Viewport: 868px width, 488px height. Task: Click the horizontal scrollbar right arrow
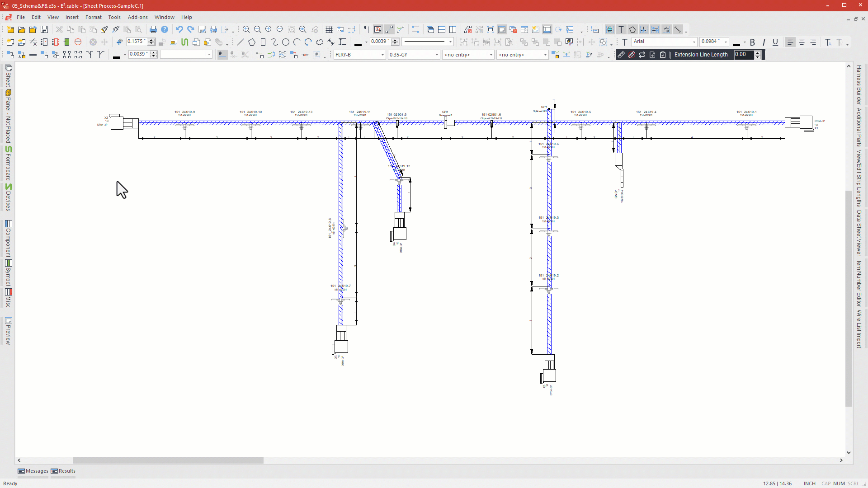tap(841, 460)
